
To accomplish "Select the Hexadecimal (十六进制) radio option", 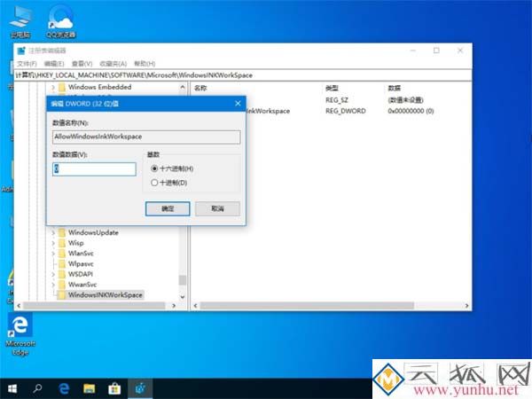I will click(x=172, y=168).
